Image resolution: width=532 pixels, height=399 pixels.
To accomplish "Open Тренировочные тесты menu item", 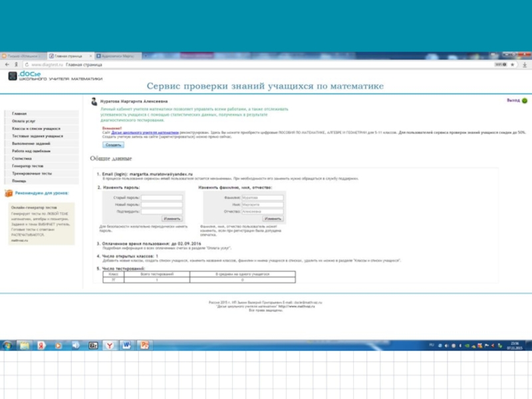I will pyautogui.click(x=42, y=174).
